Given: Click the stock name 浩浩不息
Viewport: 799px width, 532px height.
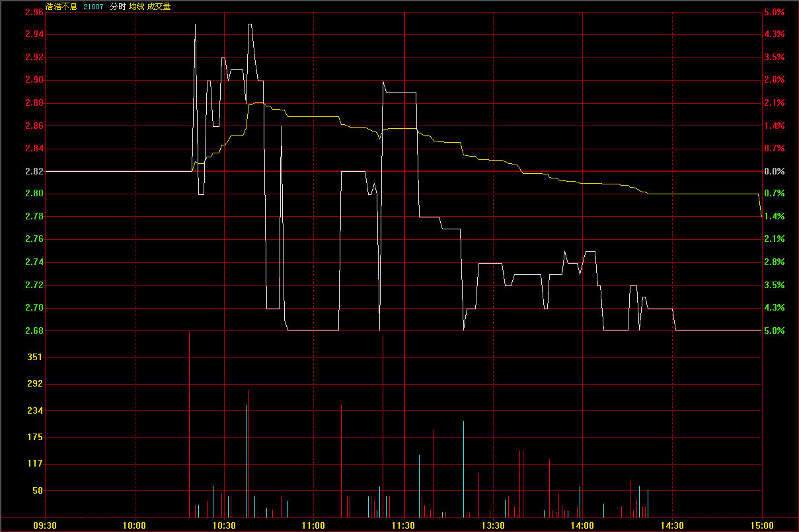Looking at the screenshot, I should 61,7.
